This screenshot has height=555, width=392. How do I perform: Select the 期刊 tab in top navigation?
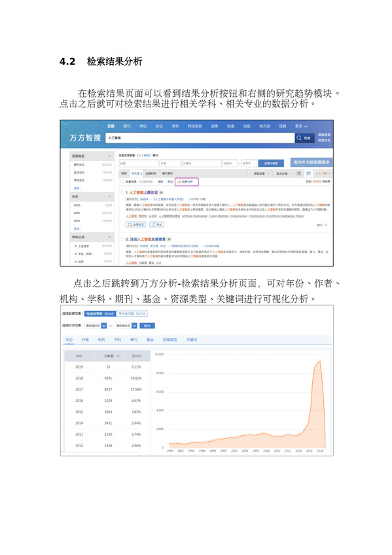[127, 126]
